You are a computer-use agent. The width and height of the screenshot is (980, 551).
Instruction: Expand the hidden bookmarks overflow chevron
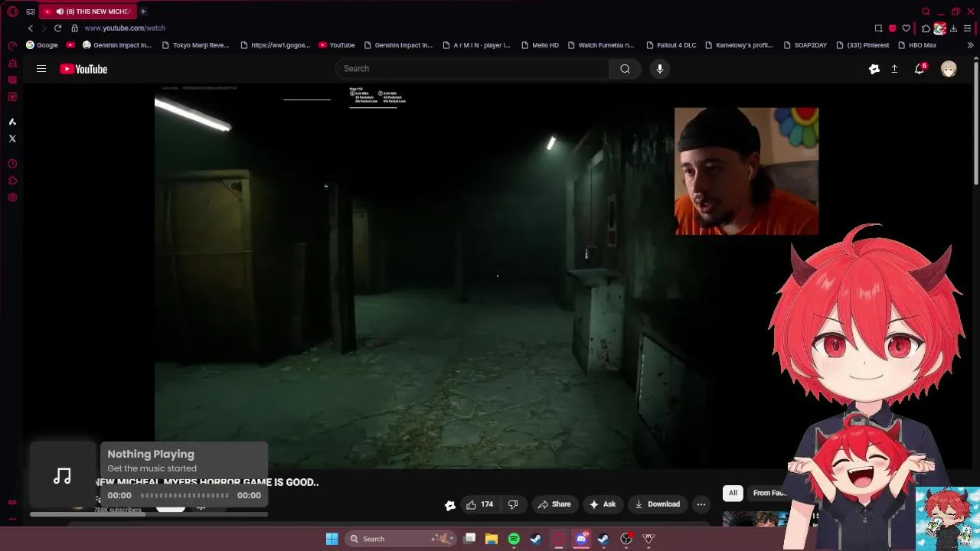(x=970, y=45)
